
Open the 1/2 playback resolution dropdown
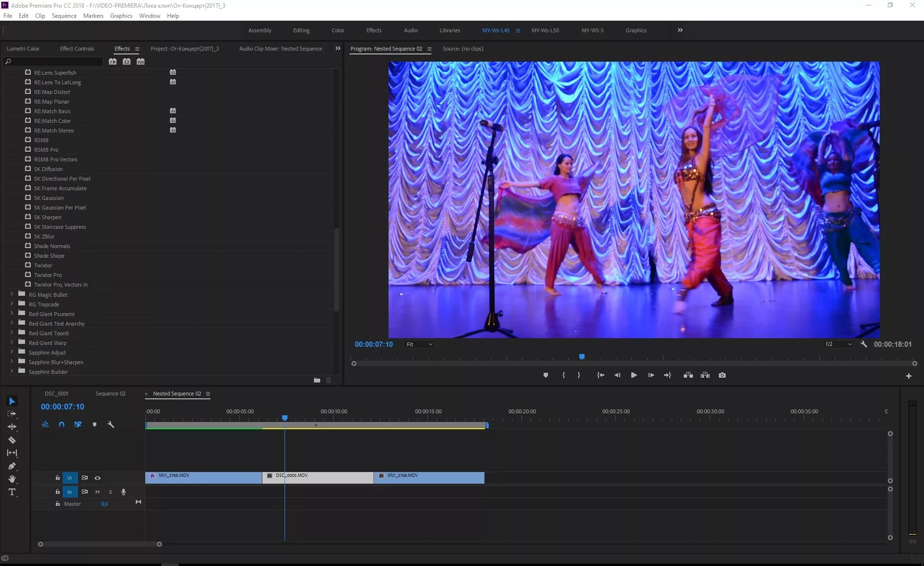pyautogui.click(x=838, y=344)
